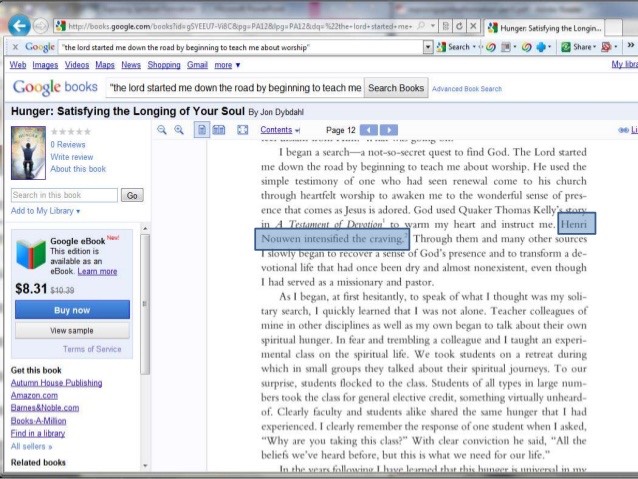The width and height of the screenshot is (638, 479).
Task: Click the Write review link
Action: [x=72, y=157]
